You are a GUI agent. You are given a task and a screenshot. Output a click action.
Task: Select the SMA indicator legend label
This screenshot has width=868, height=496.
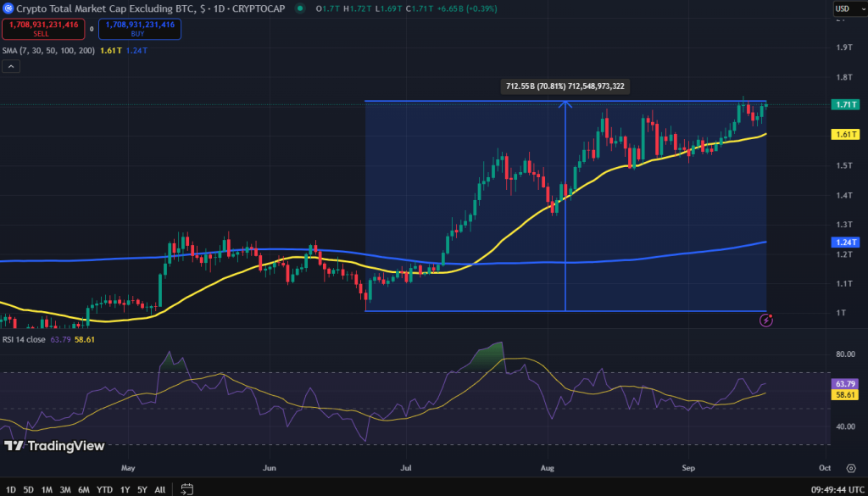[x=48, y=50]
